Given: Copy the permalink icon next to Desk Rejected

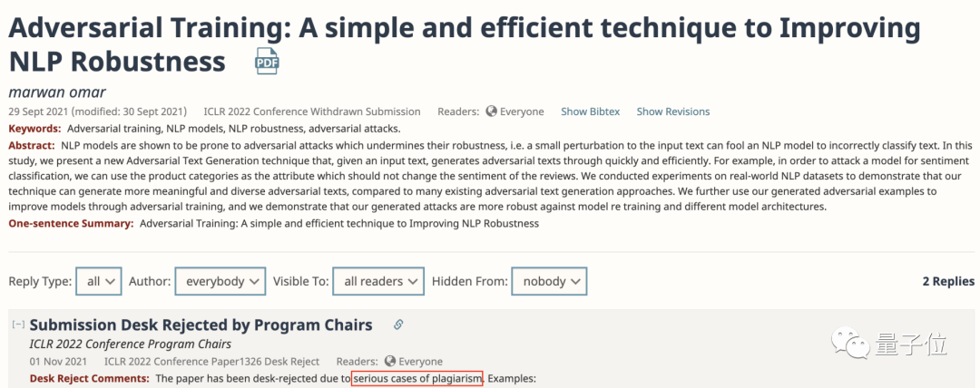Looking at the screenshot, I should 397,325.
